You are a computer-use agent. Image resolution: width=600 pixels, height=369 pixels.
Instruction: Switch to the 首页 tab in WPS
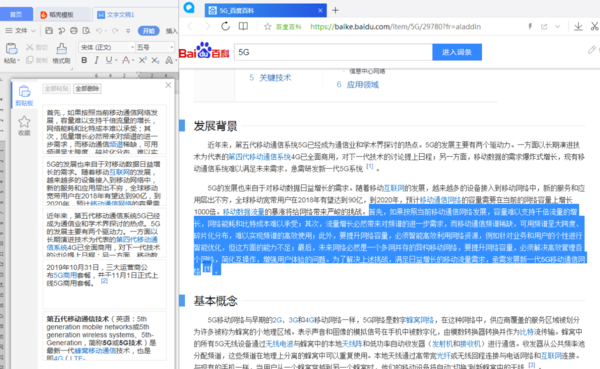pos(16,15)
